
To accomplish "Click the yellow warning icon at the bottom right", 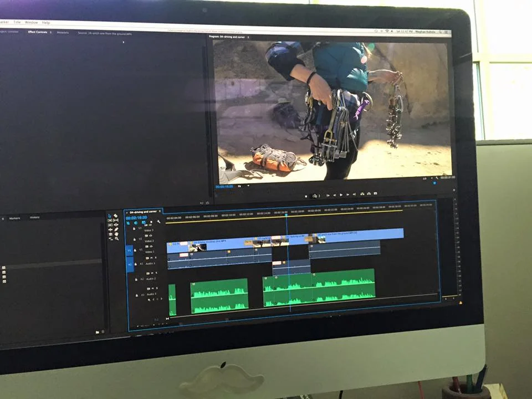I will point(461,303).
